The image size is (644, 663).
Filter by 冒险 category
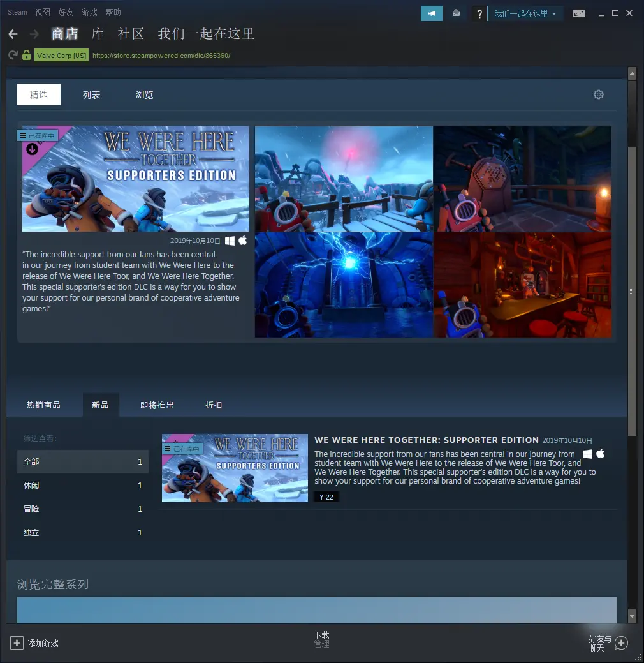(x=83, y=509)
